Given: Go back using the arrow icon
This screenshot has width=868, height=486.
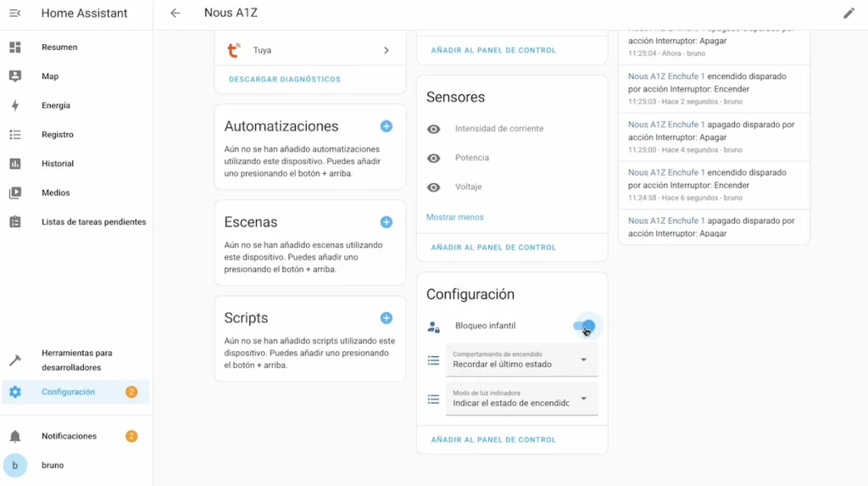Looking at the screenshot, I should click(175, 13).
